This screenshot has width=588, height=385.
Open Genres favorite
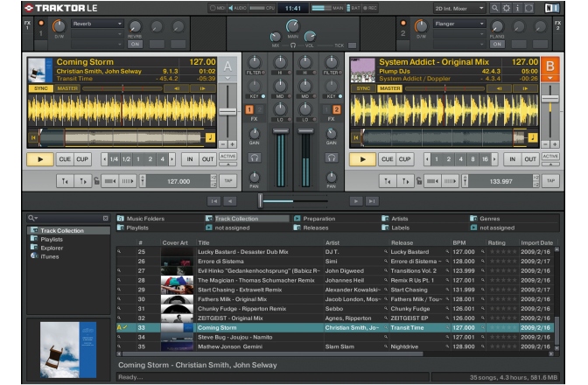tap(490, 219)
